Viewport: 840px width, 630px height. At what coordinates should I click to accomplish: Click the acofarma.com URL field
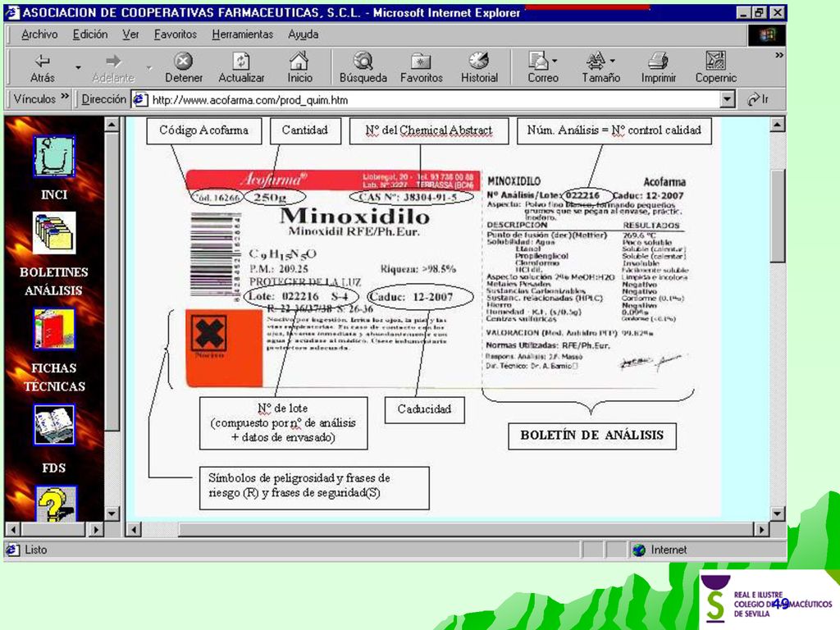tap(434, 99)
